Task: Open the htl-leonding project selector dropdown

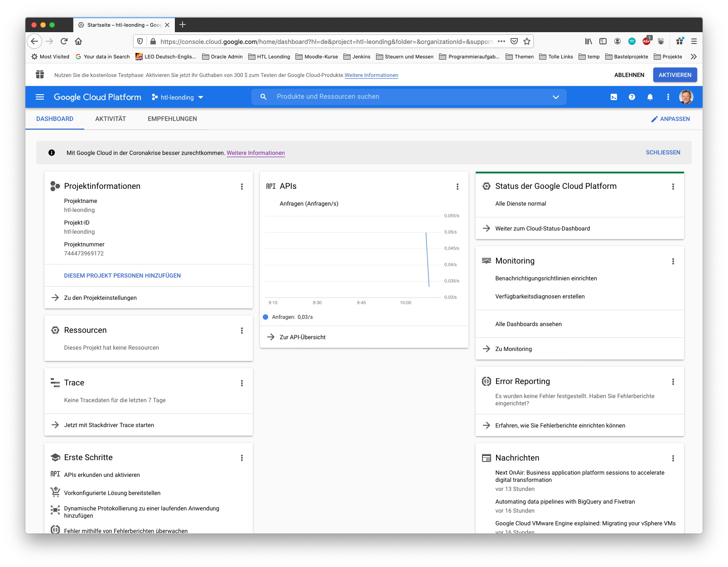Action: [178, 97]
